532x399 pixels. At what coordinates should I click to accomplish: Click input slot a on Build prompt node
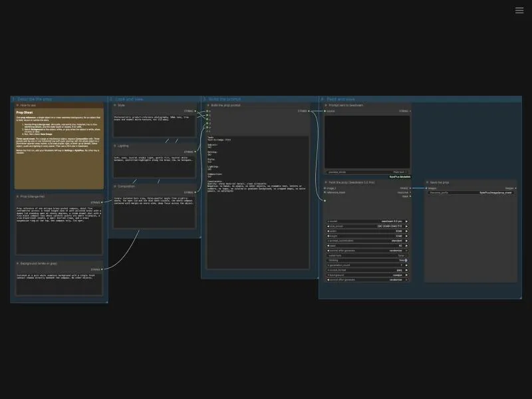(x=207, y=111)
